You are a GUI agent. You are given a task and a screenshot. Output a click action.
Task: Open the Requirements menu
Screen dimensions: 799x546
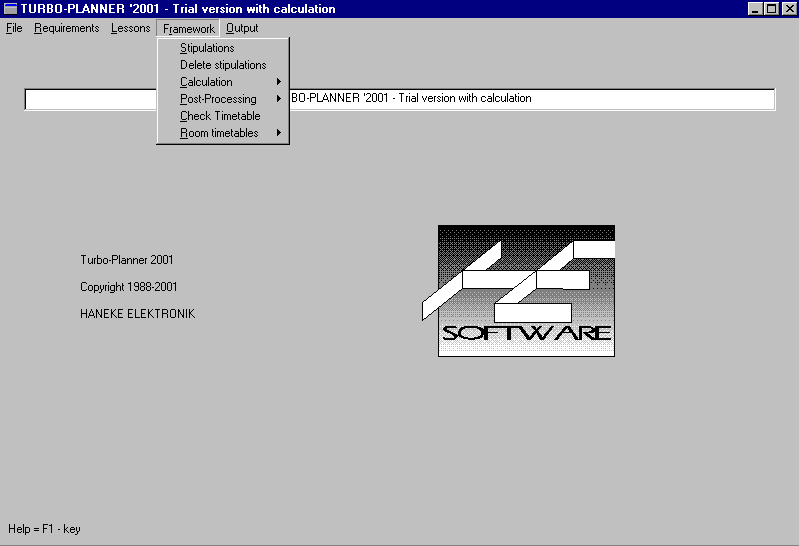pyautogui.click(x=67, y=28)
